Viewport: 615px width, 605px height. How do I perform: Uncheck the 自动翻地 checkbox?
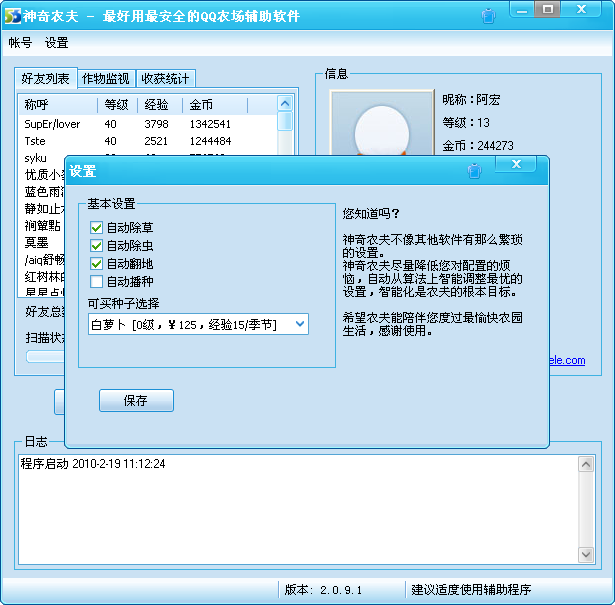96,263
